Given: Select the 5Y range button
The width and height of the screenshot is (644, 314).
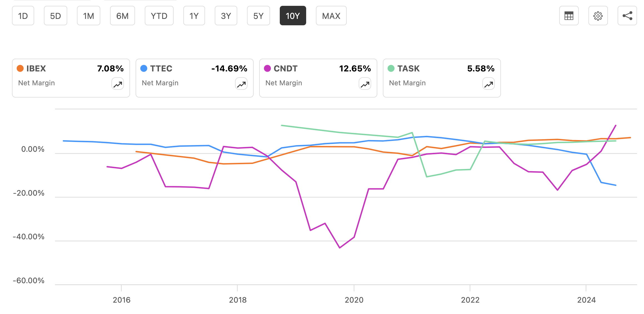Looking at the screenshot, I should [258, 16].
